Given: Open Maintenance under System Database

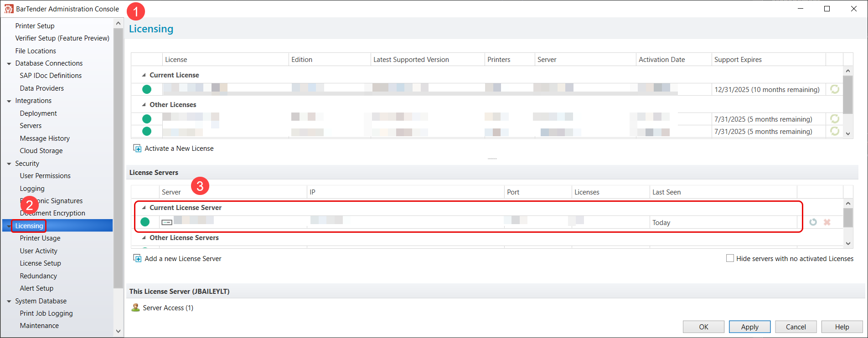Looking at the screenshot, I should [x=39, y=326].
